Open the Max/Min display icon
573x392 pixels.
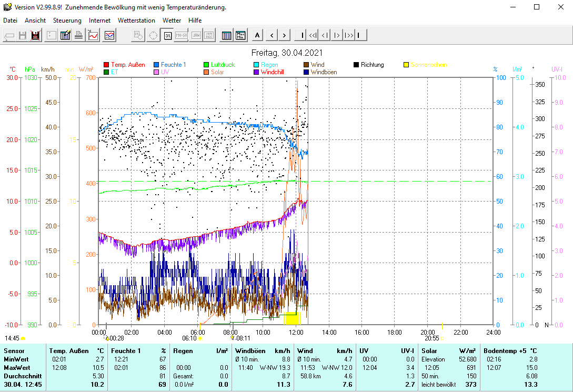click(240, 35)
